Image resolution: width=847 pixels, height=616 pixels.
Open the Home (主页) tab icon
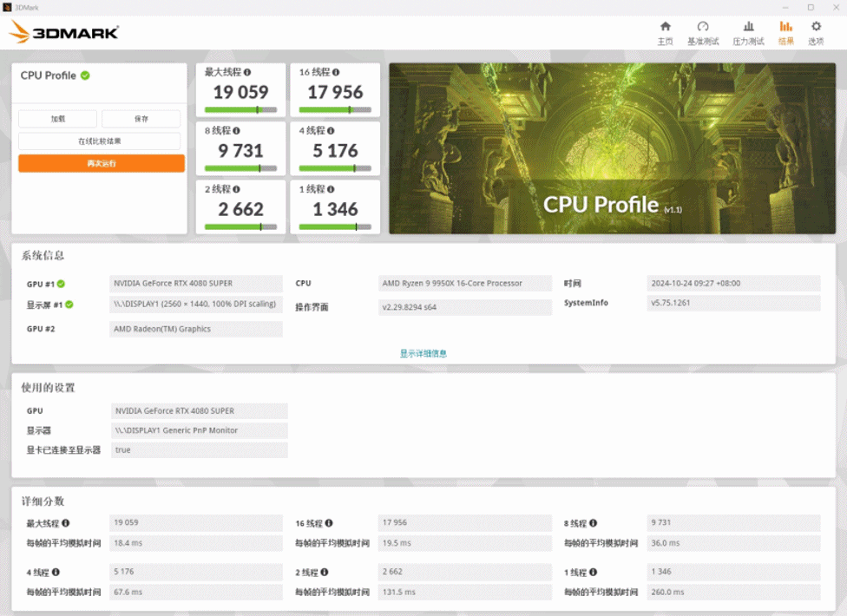(665, 26)
